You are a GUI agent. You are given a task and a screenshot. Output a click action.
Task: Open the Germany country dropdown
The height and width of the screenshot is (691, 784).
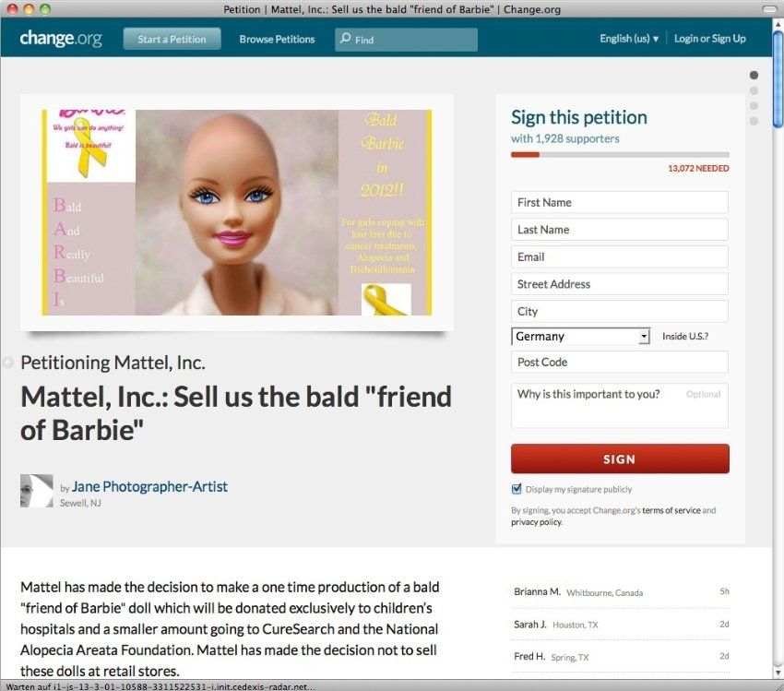(x=580, y=336)
